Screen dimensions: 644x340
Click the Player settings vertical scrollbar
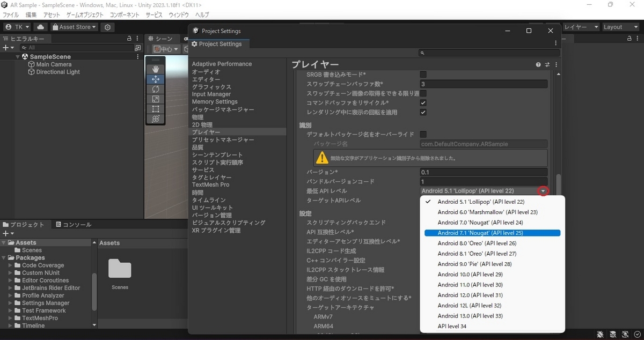[x=558, y=186]
